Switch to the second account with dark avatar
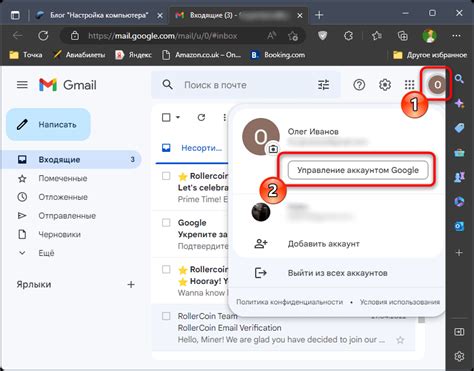This screenshot has width=474, height=371. (261, 212)
